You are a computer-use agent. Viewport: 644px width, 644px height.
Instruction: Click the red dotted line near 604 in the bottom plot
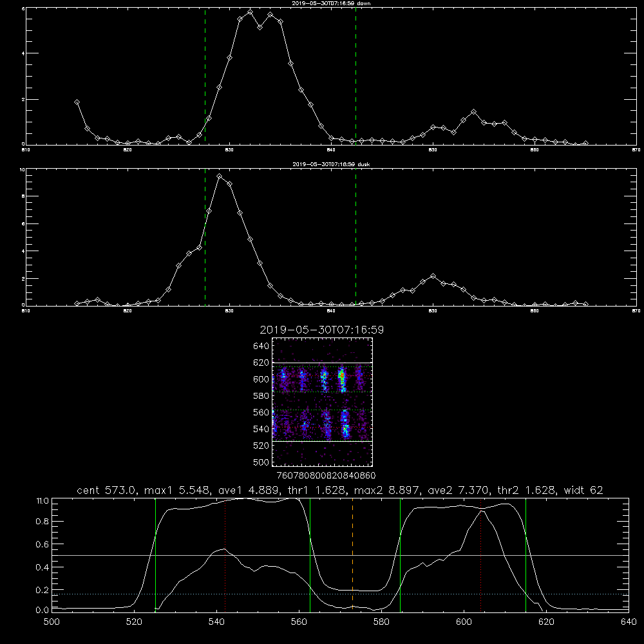coord(480,554)
